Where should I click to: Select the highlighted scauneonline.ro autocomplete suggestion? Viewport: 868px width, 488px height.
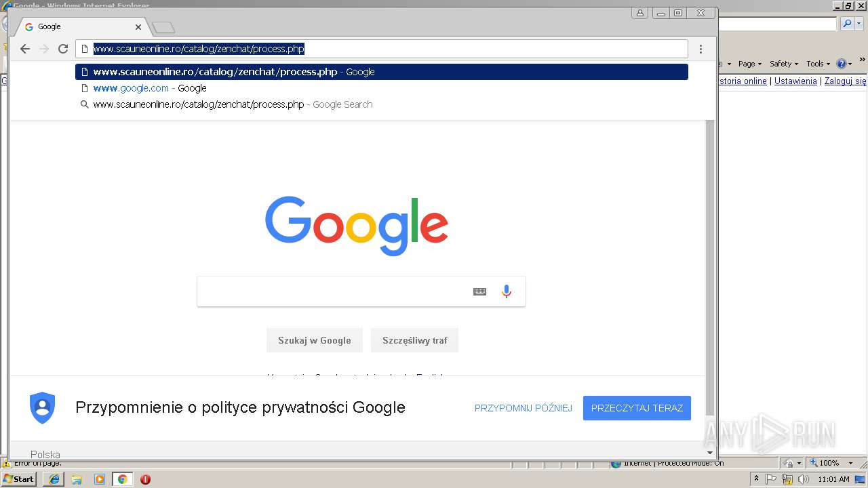(x=382, y=72)
